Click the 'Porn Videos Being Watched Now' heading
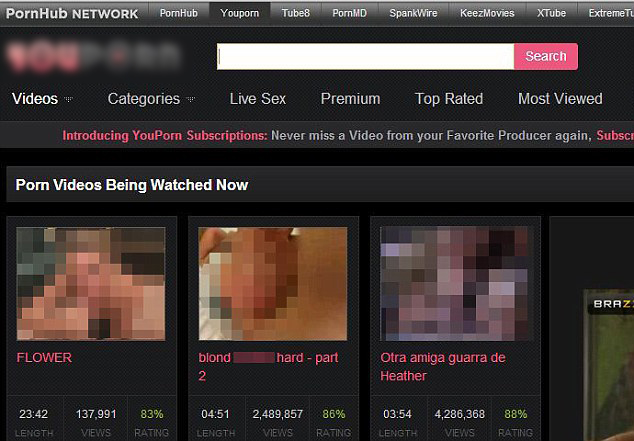This screenshot has height=441, width=634. coord(132,185)
